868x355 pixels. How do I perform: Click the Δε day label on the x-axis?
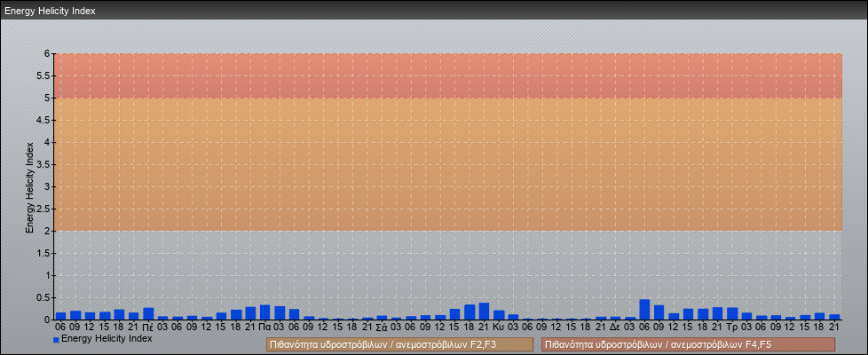pos(615,327)
